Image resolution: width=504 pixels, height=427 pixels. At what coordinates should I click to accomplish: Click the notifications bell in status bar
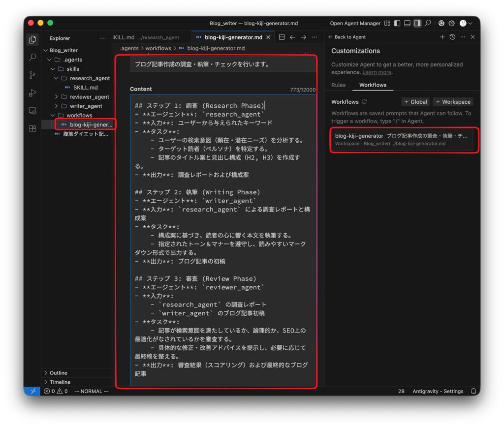click(473, 391)
